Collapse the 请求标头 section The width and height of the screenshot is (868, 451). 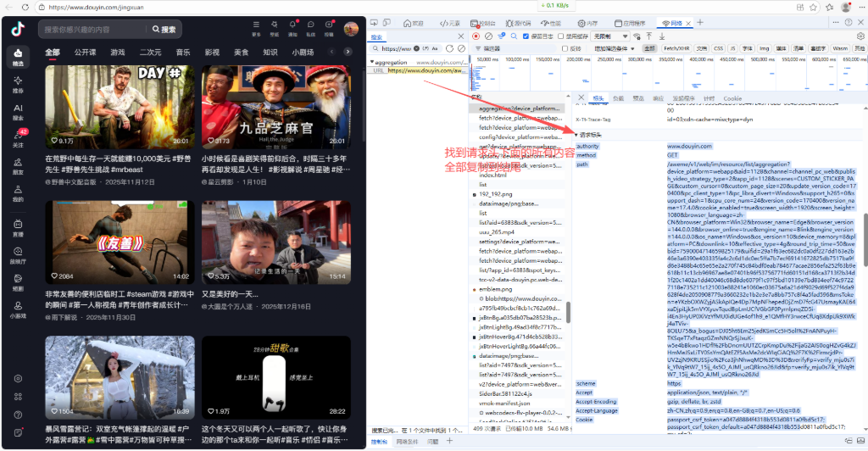coord(576,135)
